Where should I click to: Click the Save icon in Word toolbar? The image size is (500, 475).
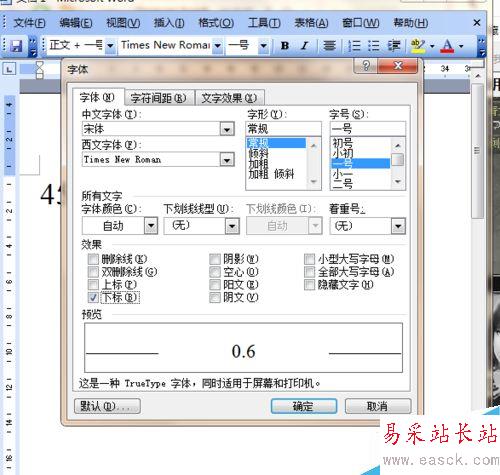click(x=16, y=45)
